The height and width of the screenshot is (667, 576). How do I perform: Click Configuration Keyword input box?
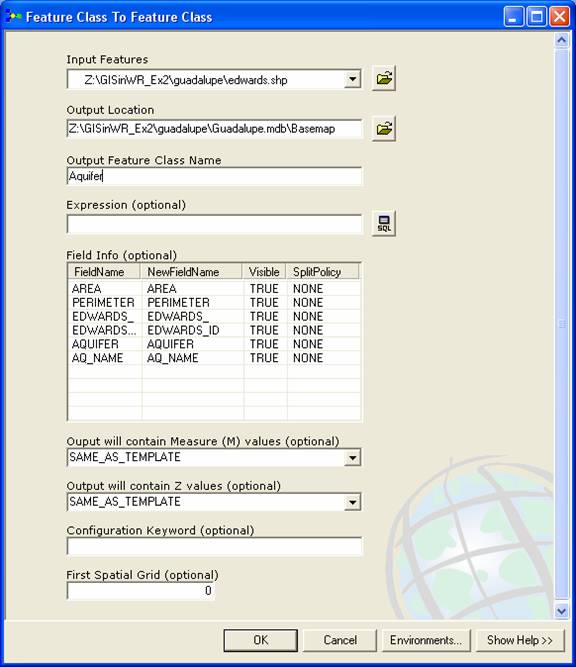pyautogui.click(x=214, y=546)
